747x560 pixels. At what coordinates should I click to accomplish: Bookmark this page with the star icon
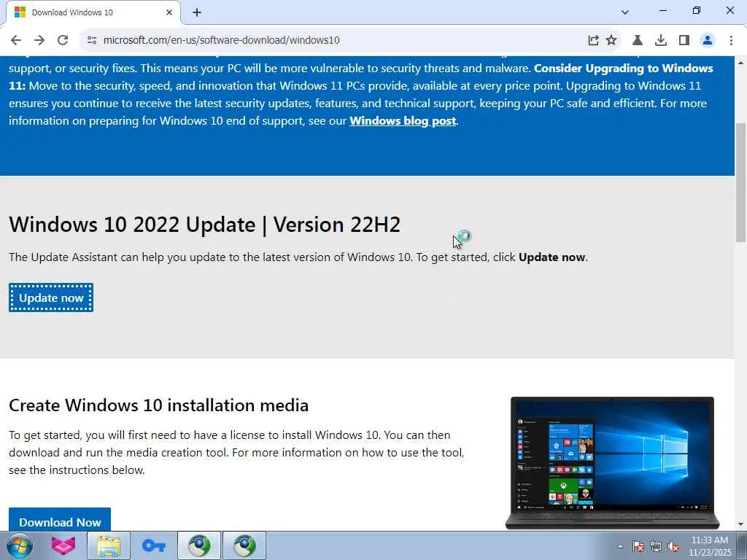[612, 40]
